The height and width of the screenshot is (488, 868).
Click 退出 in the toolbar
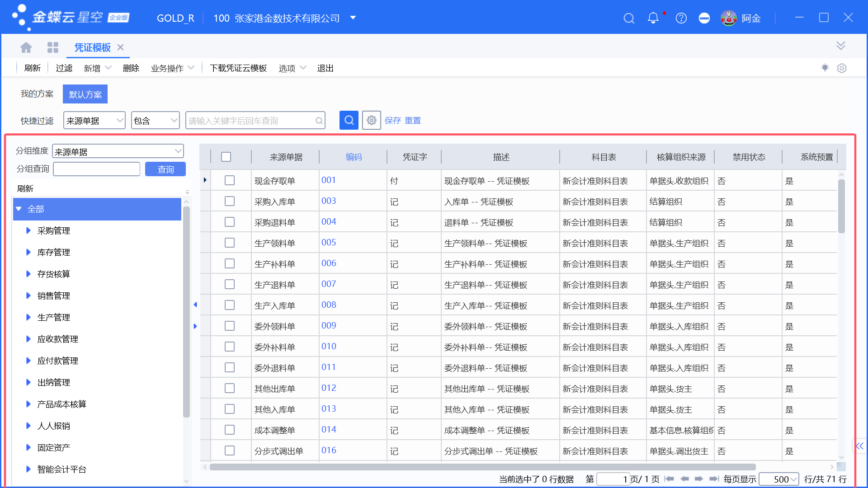point(325,68)
